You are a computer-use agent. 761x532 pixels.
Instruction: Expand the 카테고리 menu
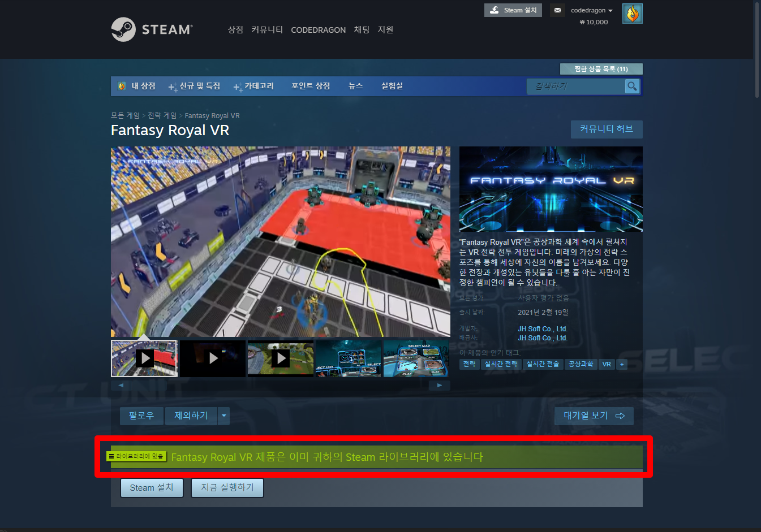point(253,86)
